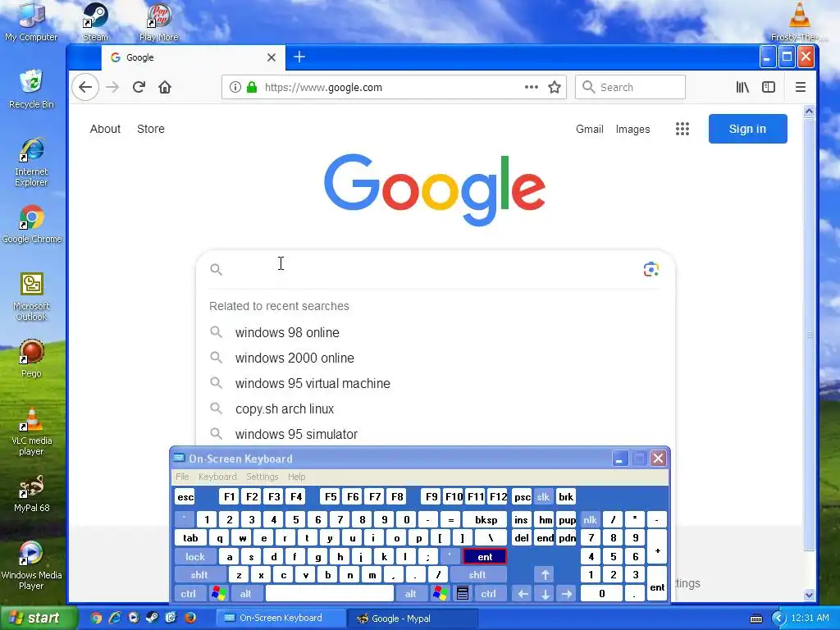840x630 pixels.
Task: Open the File menu in On-Screen Keyboard
Action: [x=182, y=477]
